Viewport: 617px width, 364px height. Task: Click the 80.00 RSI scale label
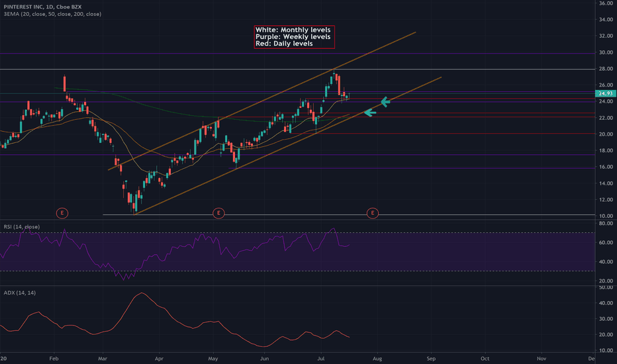click(606, 223)
